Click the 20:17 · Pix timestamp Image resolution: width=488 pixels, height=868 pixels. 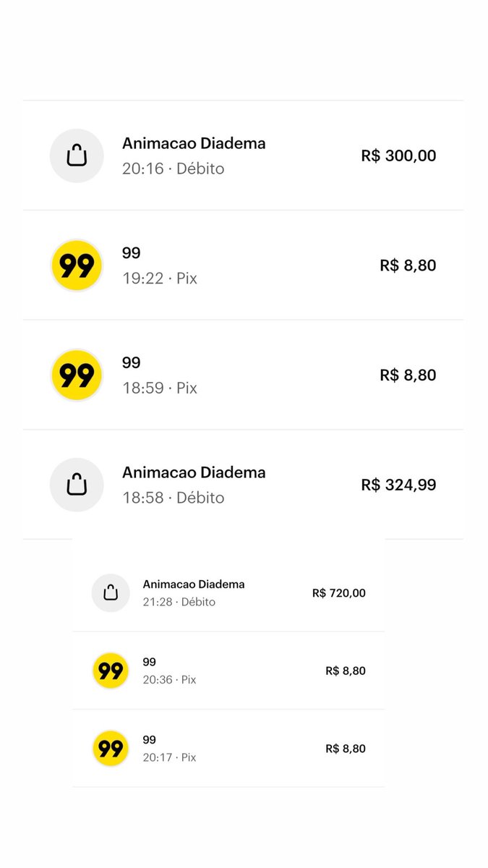[x=170, y=757]
